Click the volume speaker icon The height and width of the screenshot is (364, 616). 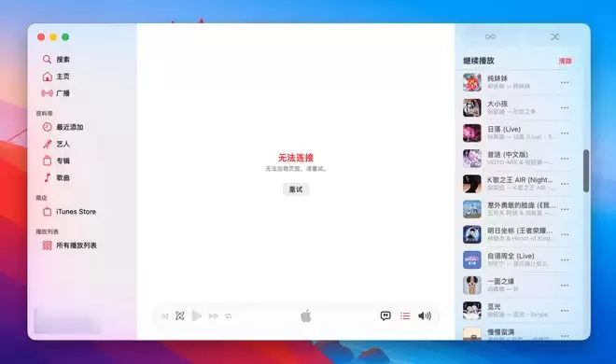pyautogui.click(x=425, y=315)
